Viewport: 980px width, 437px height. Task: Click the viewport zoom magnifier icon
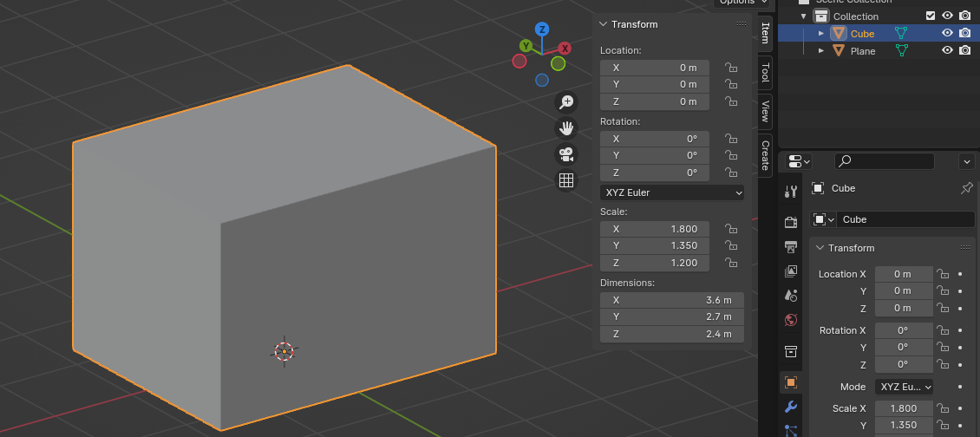[566, 102]
